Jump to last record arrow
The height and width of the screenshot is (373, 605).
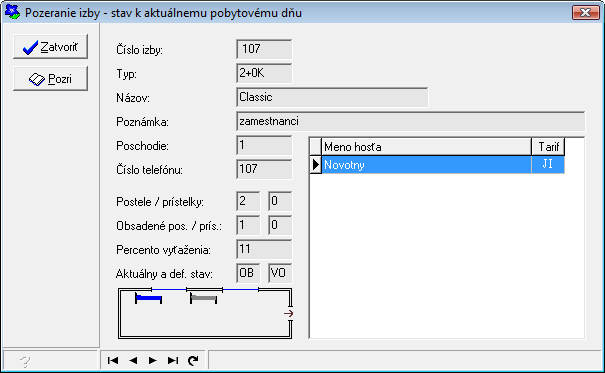pyautogui.click(x=173, y=360)
